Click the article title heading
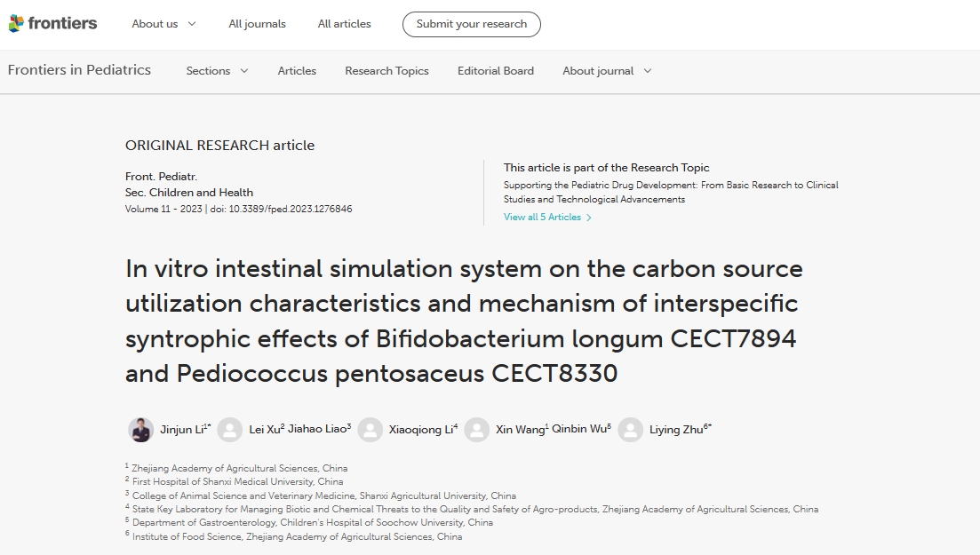 pyautogui.click(x=464, y=321)
